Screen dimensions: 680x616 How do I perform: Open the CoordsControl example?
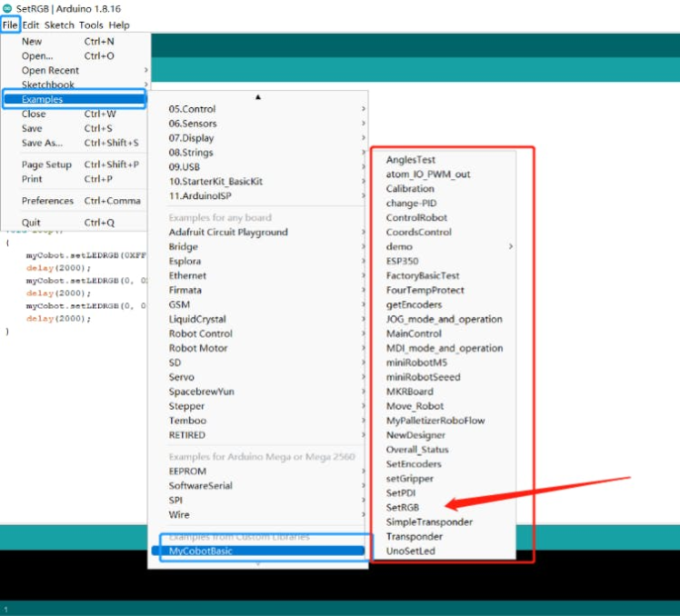(444, 233)
